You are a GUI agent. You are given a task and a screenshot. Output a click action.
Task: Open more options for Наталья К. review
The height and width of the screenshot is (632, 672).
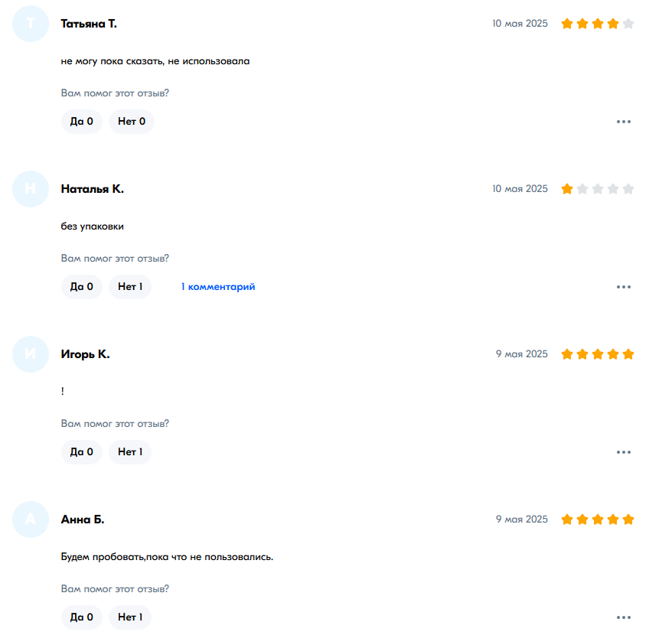(x=623, y=287)
